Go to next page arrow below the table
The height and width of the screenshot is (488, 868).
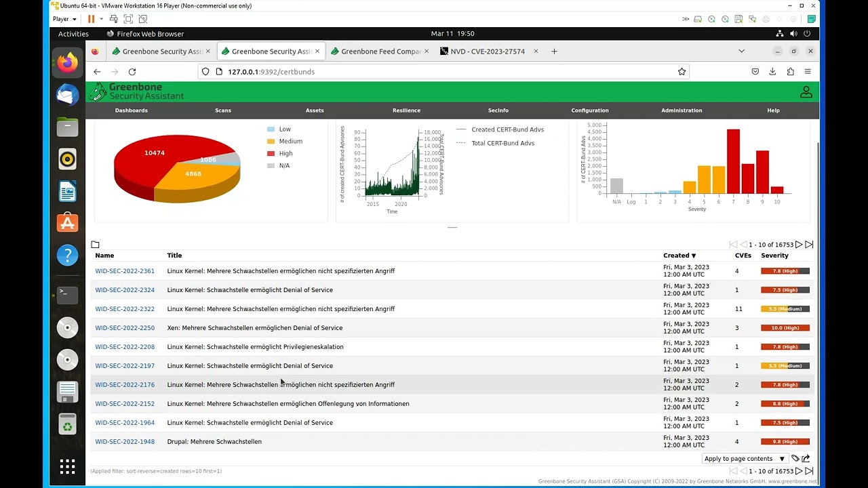pos(799,471)
